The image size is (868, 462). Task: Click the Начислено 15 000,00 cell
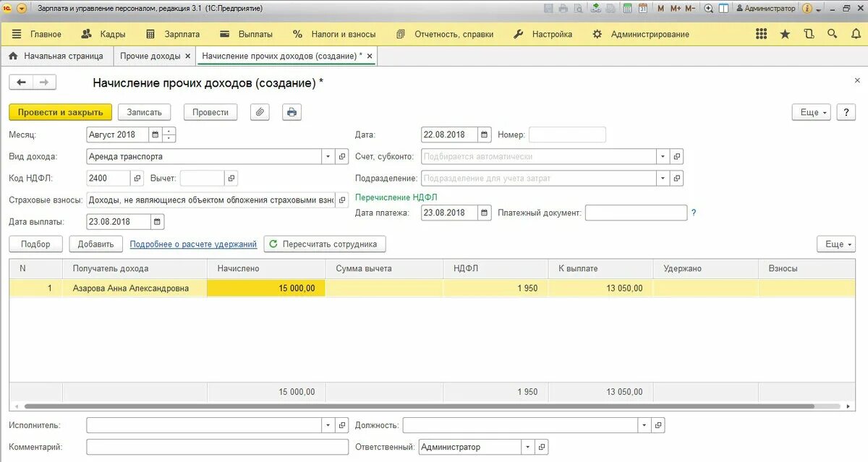pos(266,288)
